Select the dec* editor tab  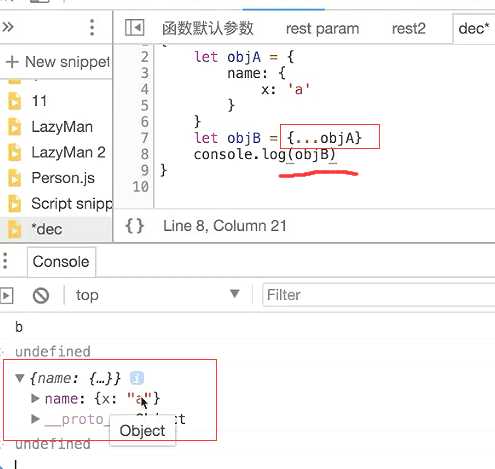tap(474, 29)
